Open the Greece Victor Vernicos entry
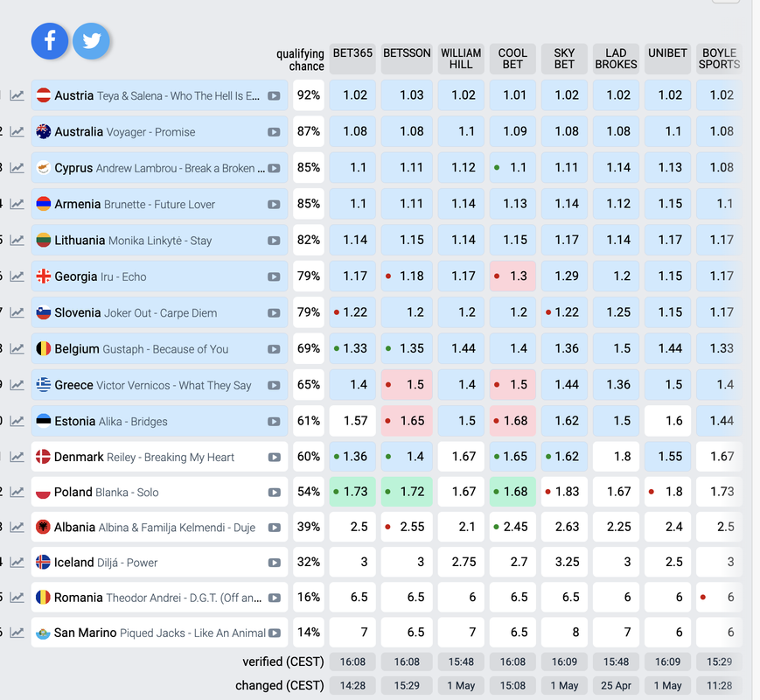The height and width of the screenshot is (700, 760). point(159,385)
